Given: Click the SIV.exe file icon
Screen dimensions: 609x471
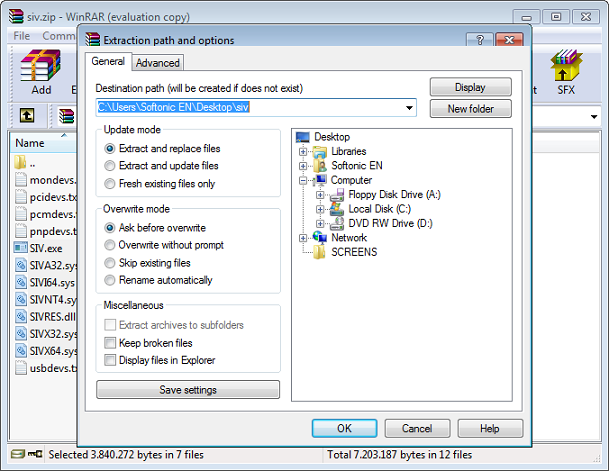Looking at the screenshot, I should [21, 248].
